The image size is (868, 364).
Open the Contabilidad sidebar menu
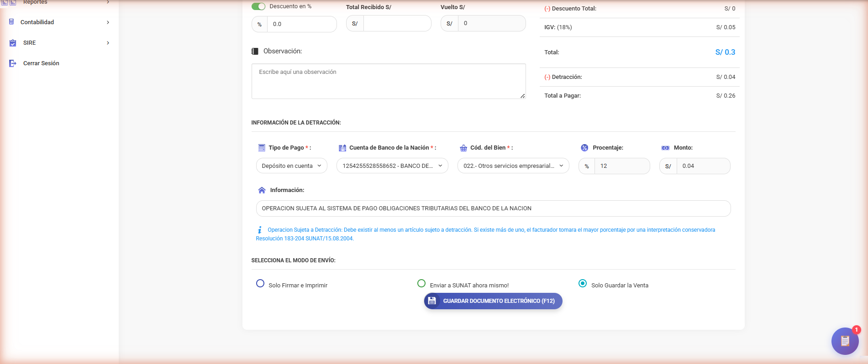pyautogui.click(x=59, y=22)
